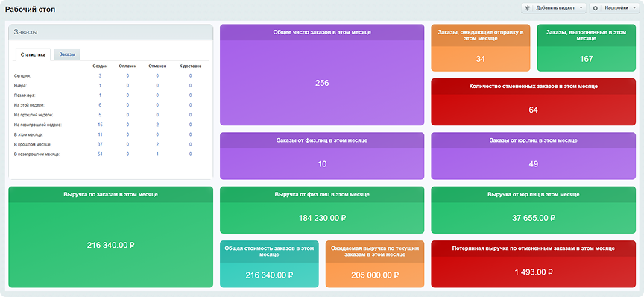Select the green Заказы, выполненные widget

(x=586, y=48)
